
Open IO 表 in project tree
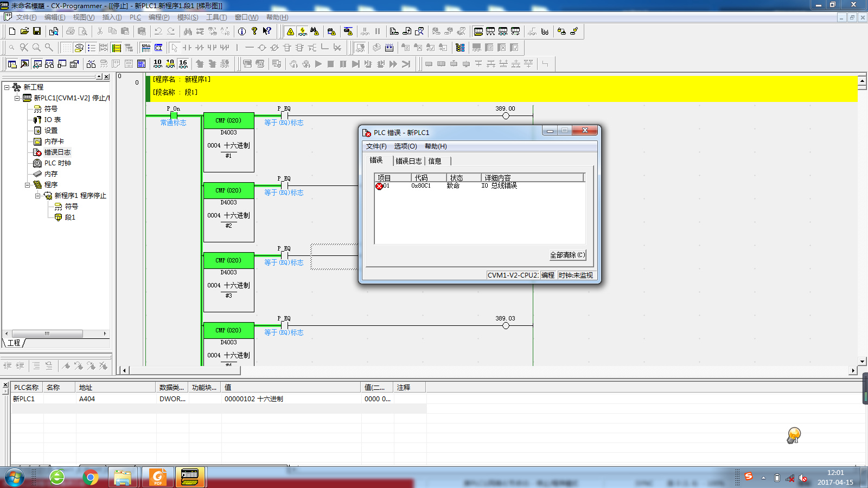52,120
